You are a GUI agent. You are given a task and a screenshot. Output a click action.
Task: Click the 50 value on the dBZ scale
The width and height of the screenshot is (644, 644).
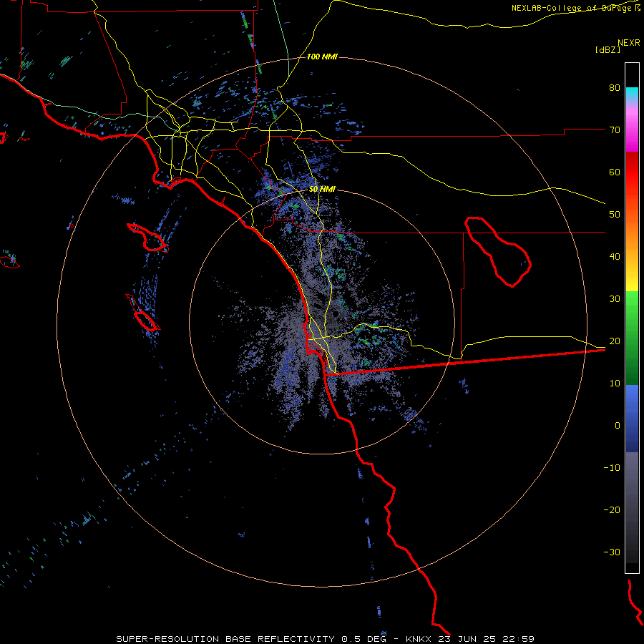pyautogui.click(x=615, y=215)
